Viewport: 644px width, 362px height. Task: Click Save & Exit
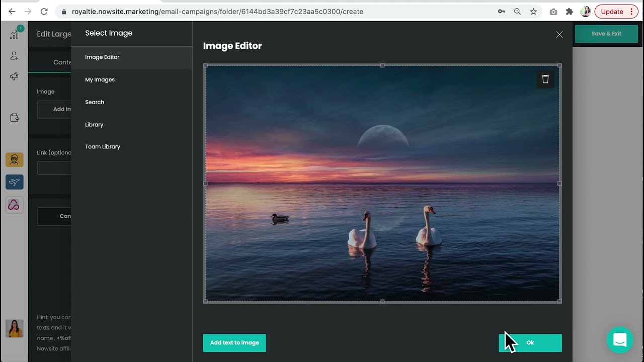click(606, 34)
